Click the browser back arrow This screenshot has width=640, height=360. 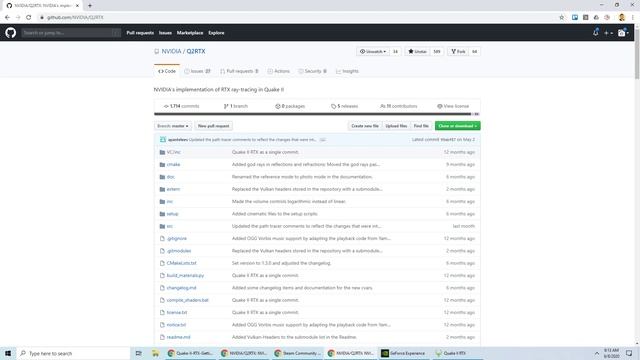tap(7, 18)
